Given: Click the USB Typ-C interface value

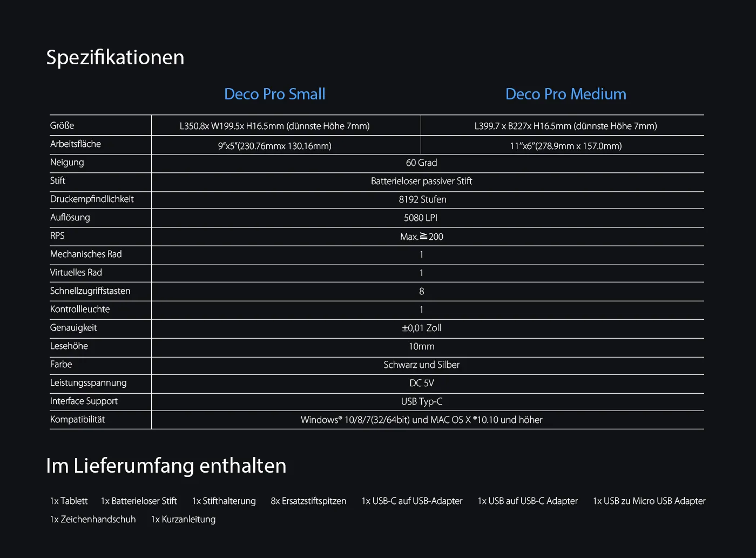Looking at the screenshot, I should pyautogui.click(x=421, y=401).
